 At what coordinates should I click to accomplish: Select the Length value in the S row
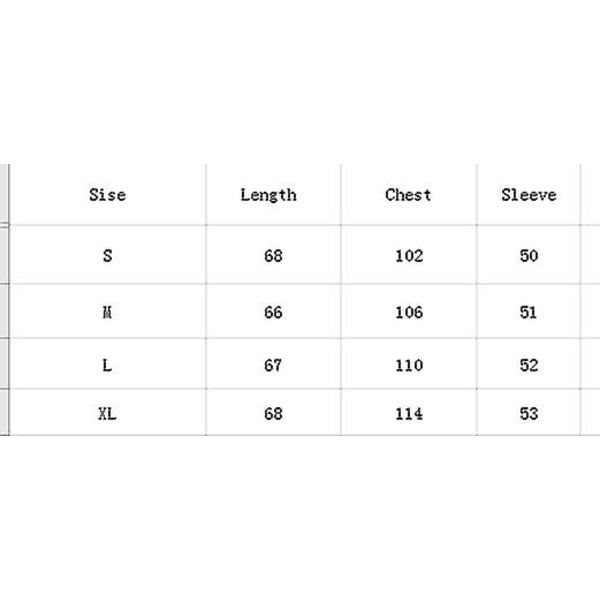(x=273, y=256)
